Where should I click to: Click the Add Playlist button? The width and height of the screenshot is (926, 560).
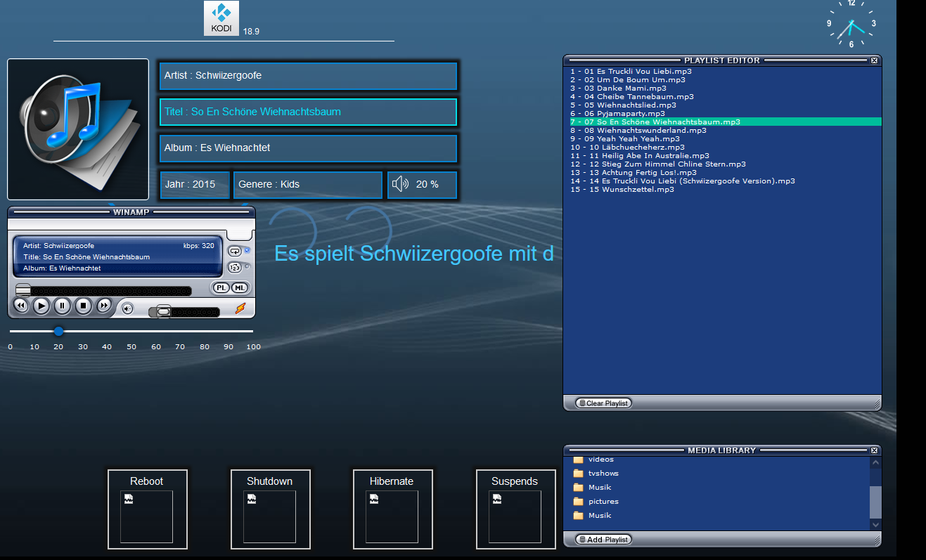[603, 540]
